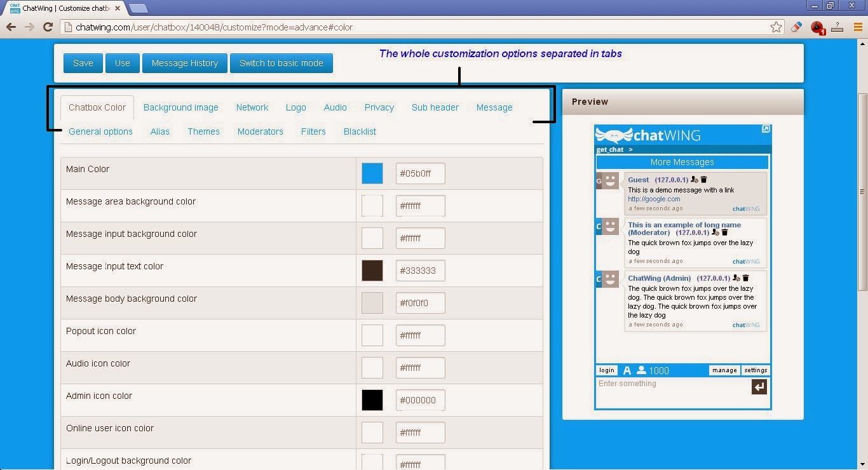Delete Guest's message with trash icon
The height and width of the screenshot is (470, 868).
coord(703,180)
